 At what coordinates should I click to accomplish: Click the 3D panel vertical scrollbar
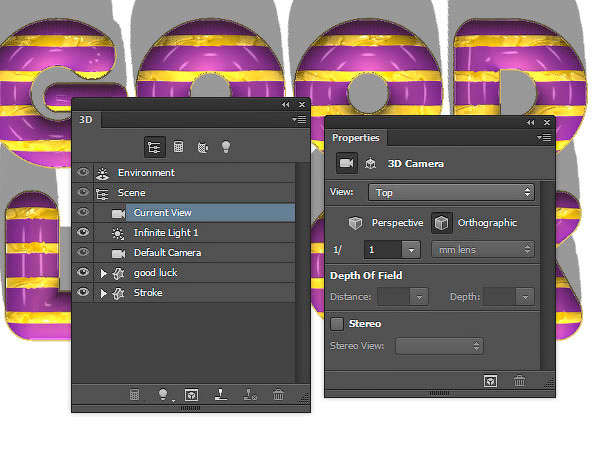(303, 272)
